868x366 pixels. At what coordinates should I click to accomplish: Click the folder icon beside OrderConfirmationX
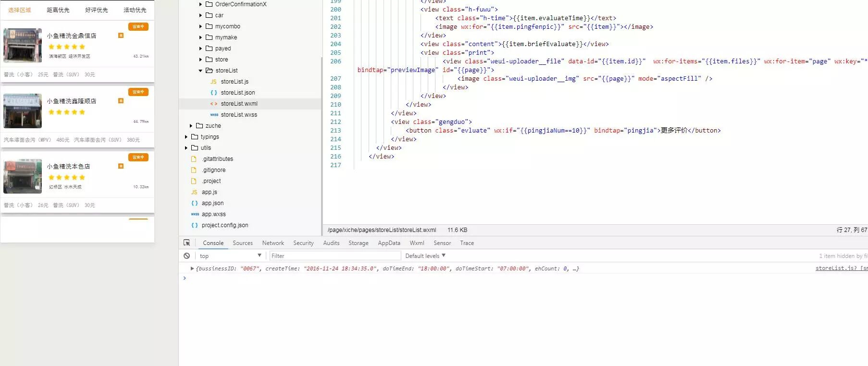[x=209, y=4]
